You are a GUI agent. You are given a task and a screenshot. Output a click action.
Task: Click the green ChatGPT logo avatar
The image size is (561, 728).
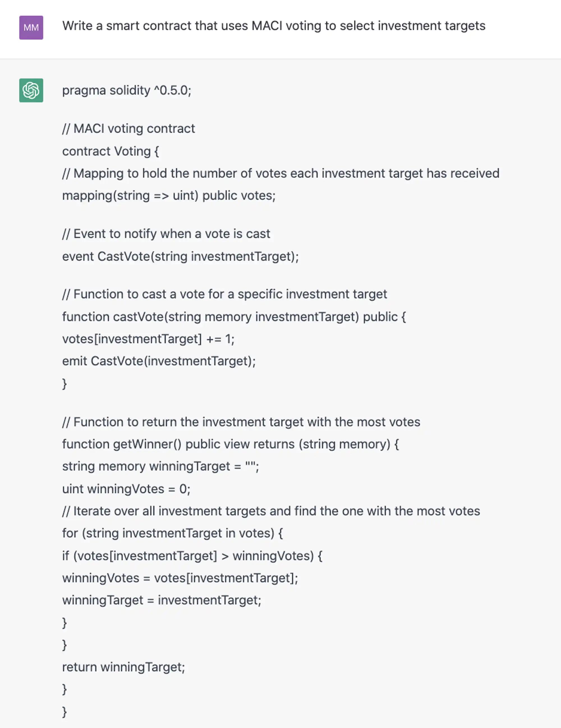31,90
